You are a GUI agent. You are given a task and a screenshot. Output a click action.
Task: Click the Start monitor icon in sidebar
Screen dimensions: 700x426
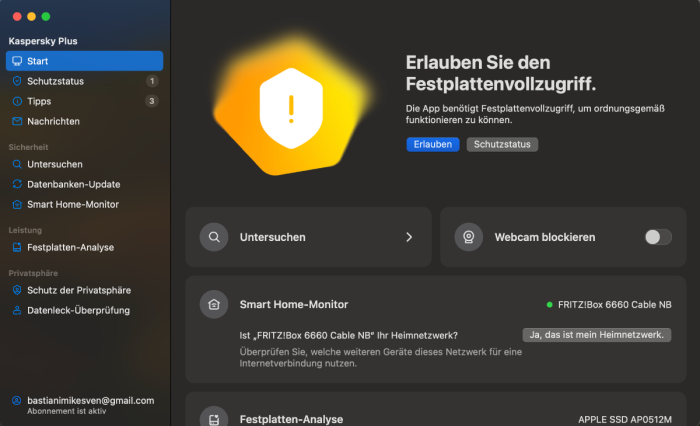(17, 61)
